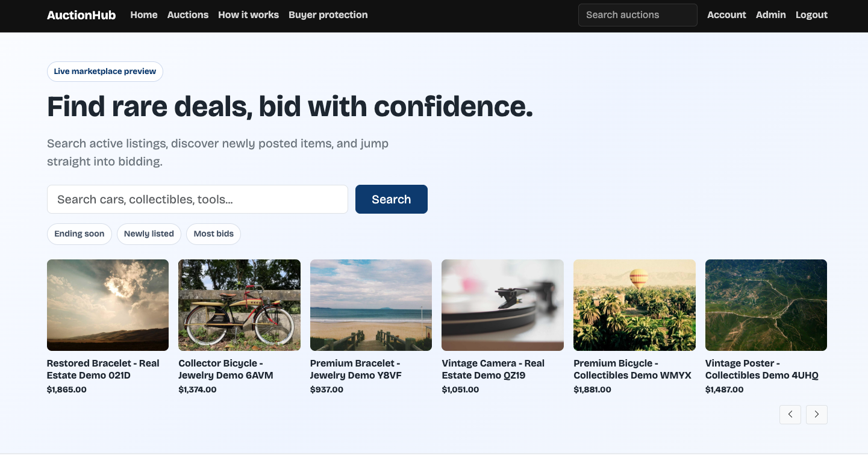Open Buyer protection page
Image resolution: width=868 pixels, height=455 pixels.
coord(328,15)
